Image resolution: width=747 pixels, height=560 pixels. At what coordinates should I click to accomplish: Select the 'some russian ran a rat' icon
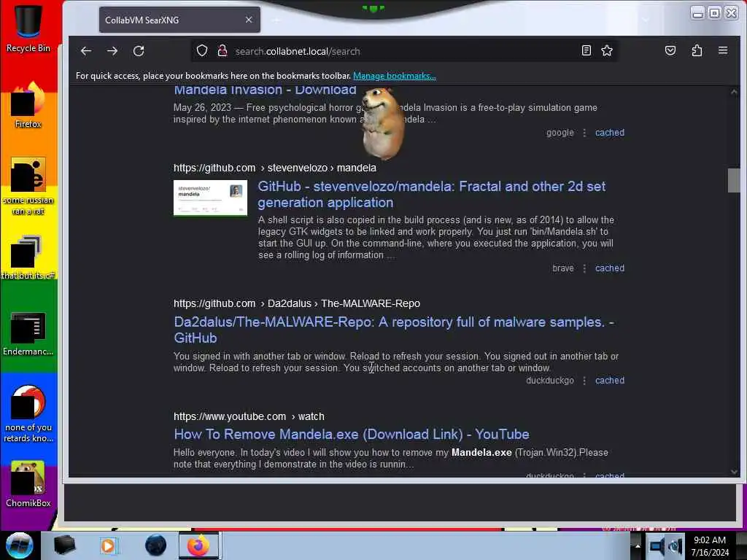click(28, 186)
